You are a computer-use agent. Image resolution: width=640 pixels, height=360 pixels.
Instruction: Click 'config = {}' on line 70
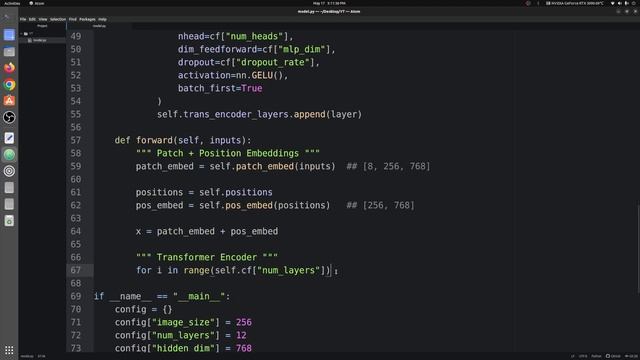pos(144,309)
